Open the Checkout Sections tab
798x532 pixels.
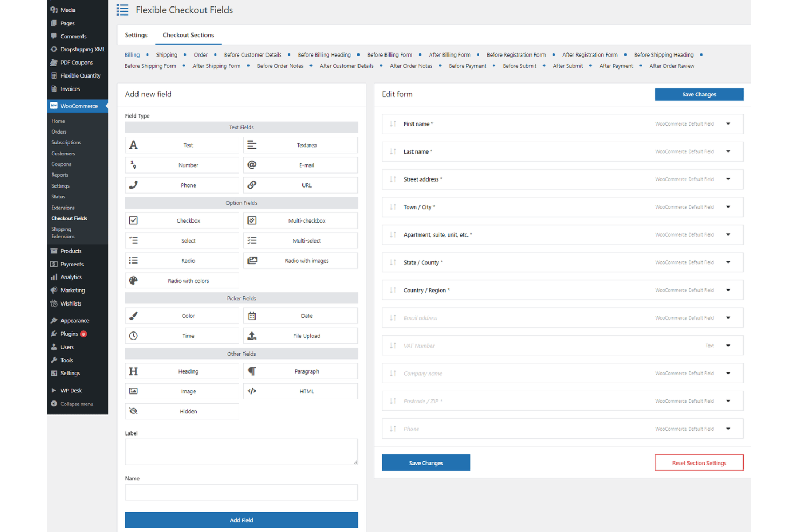coord(188,35)
